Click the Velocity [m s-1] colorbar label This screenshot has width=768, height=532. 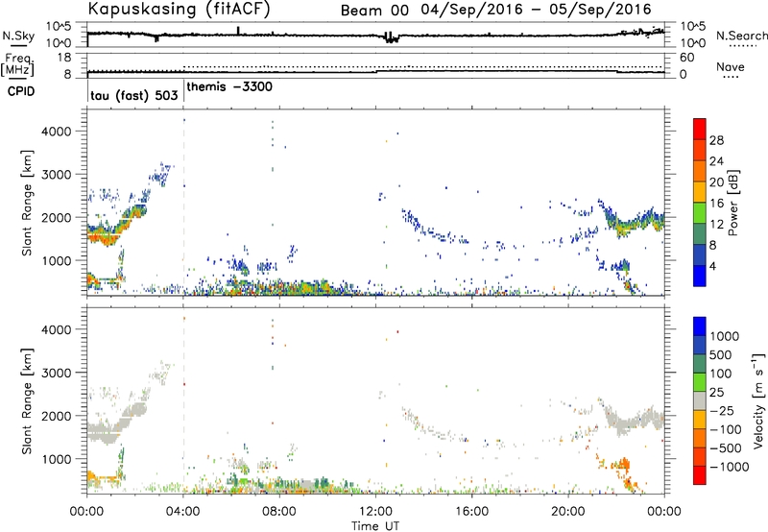(758, 400)
